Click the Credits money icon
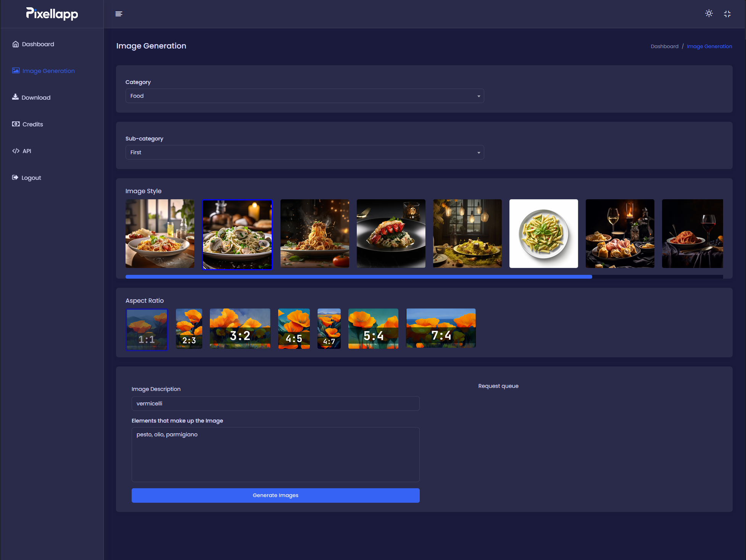746x560 pixels. [16, 124]
